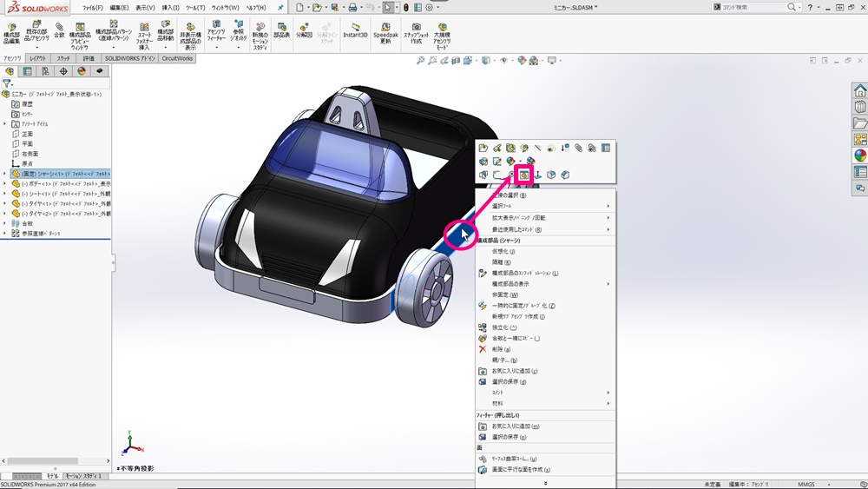Screen dimensions: 868x489
Task: Select the 正面 plane in feature tree
Action: click(27, 134)
